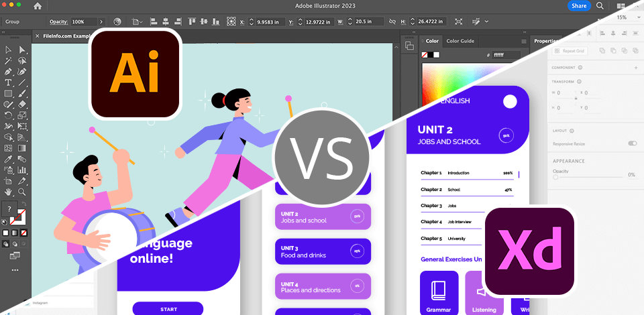Click the Y position stepper arrows
Viewport: 644px width, 315px height.
(301, 21)
